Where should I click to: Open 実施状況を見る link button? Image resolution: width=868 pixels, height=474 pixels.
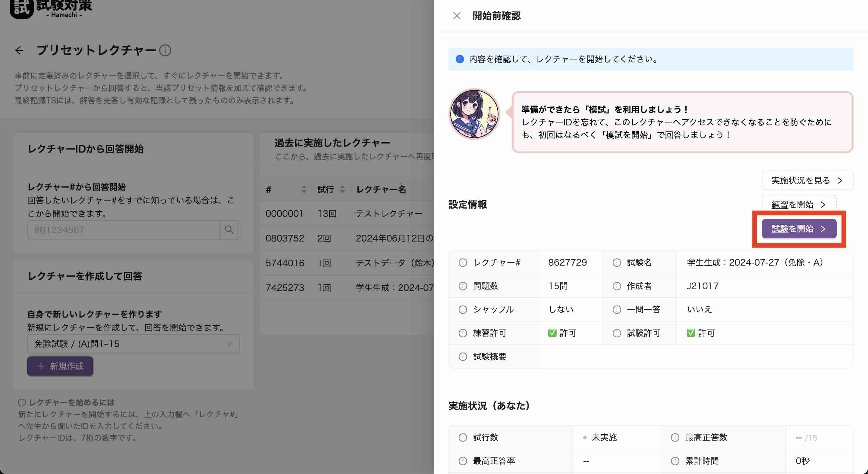807,181
